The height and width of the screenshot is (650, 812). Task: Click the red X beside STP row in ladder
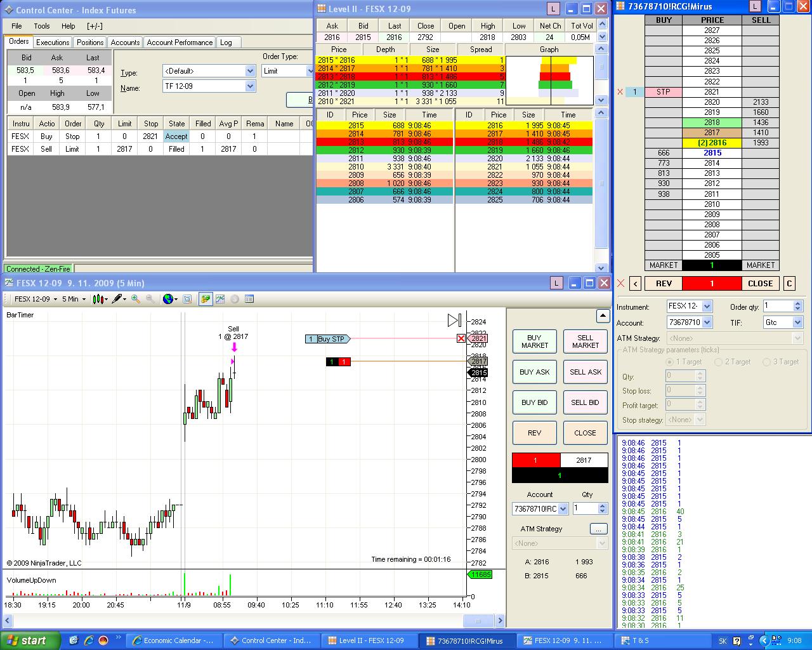click(620, 92)
